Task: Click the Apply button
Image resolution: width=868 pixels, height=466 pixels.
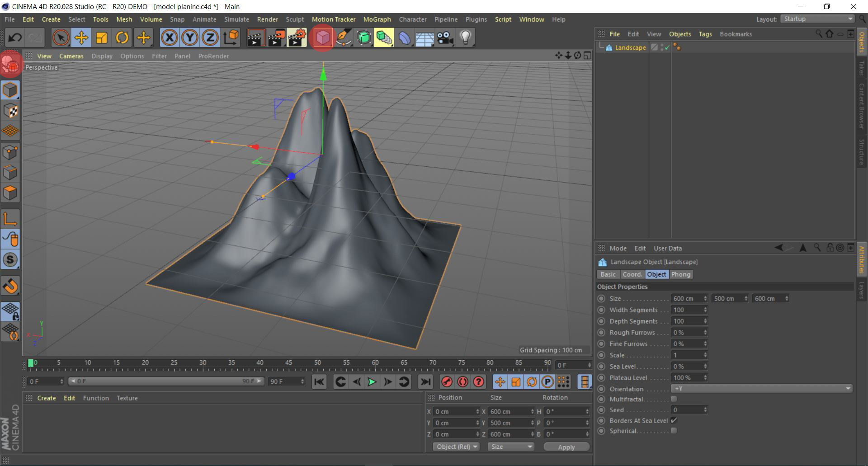Action: [566, 447]
